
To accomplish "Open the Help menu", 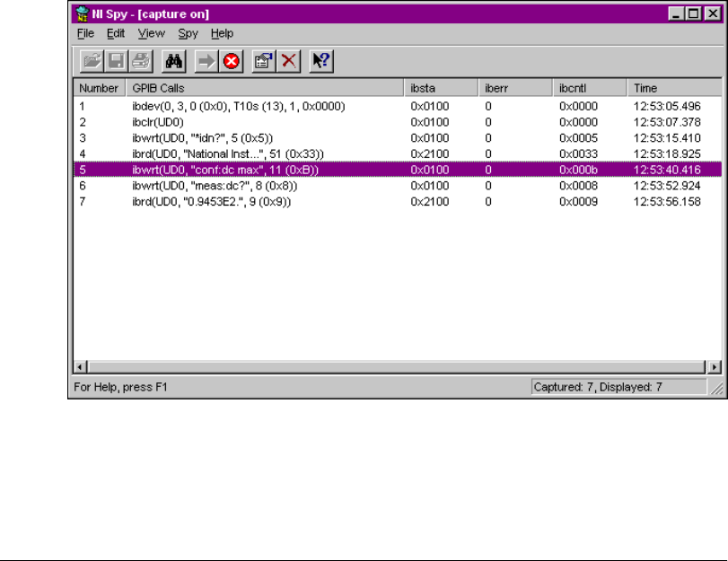I will click(x=222, y=33).
